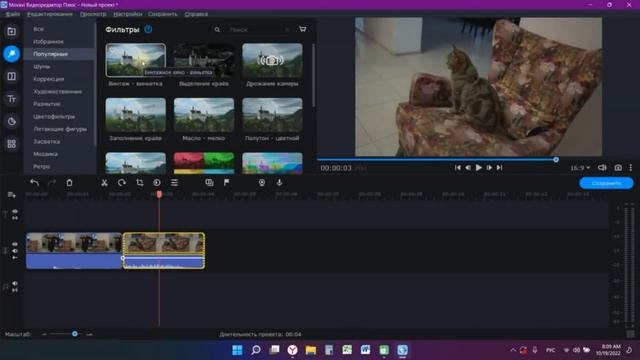This screenshot has height=360, width=640.
Task: Click the filters help question icon
Action: [148, 29]
